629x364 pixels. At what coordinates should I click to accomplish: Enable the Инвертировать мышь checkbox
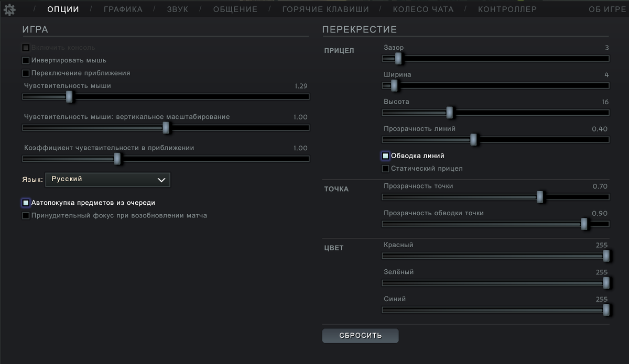coord(26,60)
